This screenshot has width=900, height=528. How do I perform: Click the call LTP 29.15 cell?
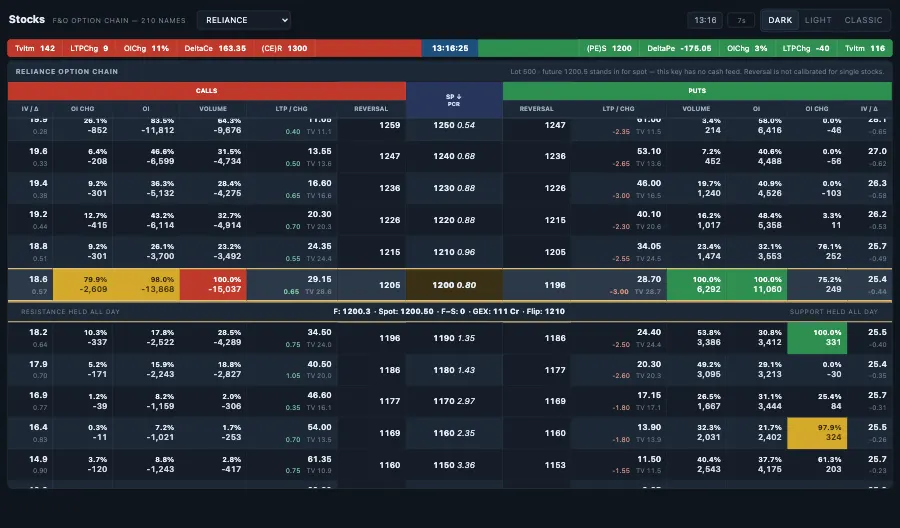[292, 285]
